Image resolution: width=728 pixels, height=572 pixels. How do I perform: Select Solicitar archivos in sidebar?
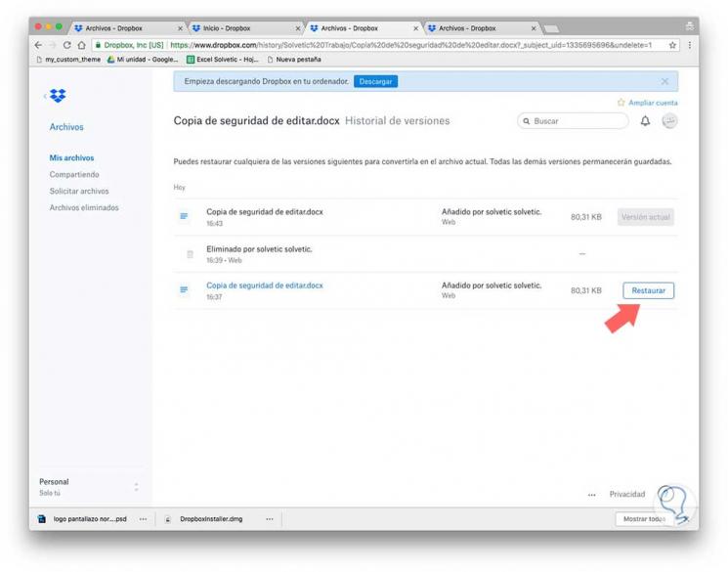(x=79, y=191)
